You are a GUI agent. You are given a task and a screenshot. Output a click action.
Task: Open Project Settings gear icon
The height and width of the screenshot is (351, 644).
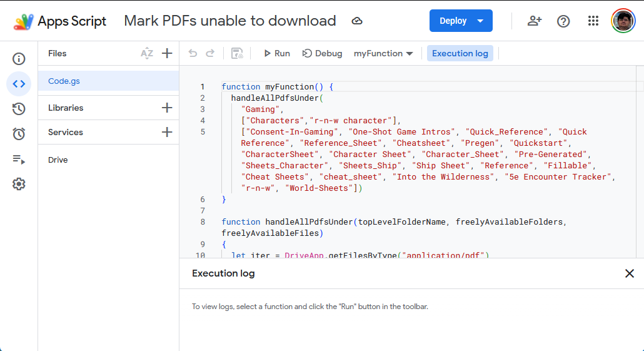(x=19, y=184)
